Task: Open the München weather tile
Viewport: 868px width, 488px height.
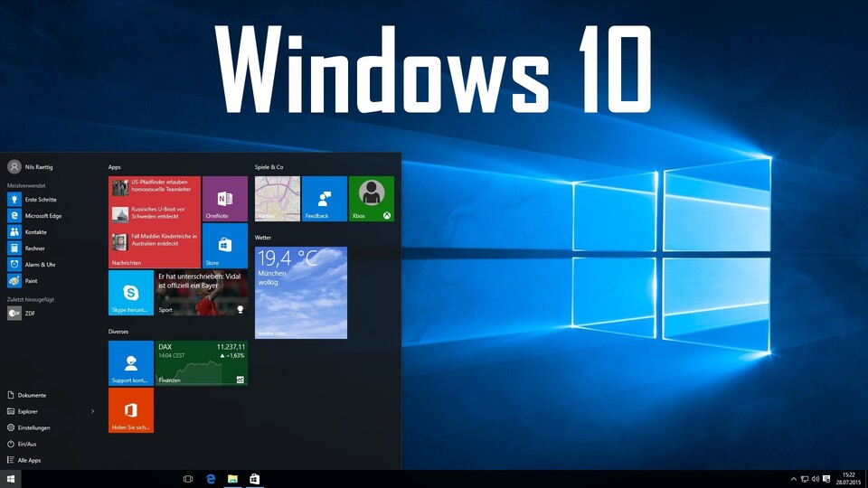Action: point(301,293)
